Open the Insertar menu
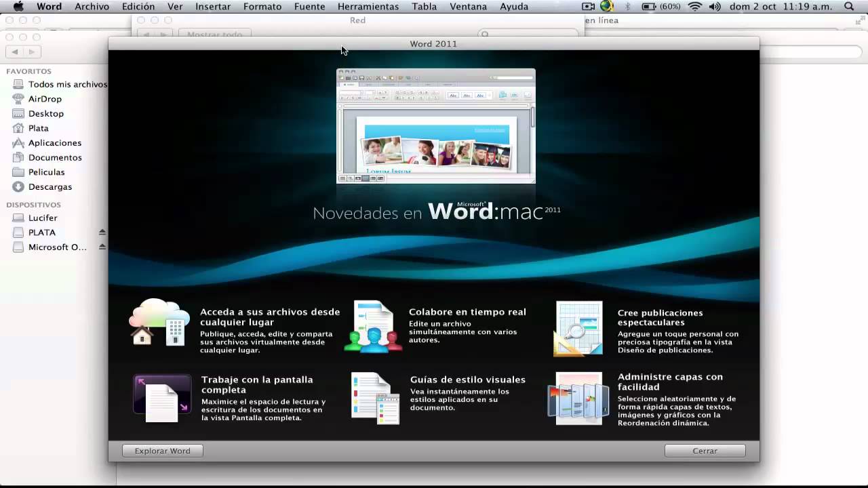 pyautogui.click(x=213, y=6)
